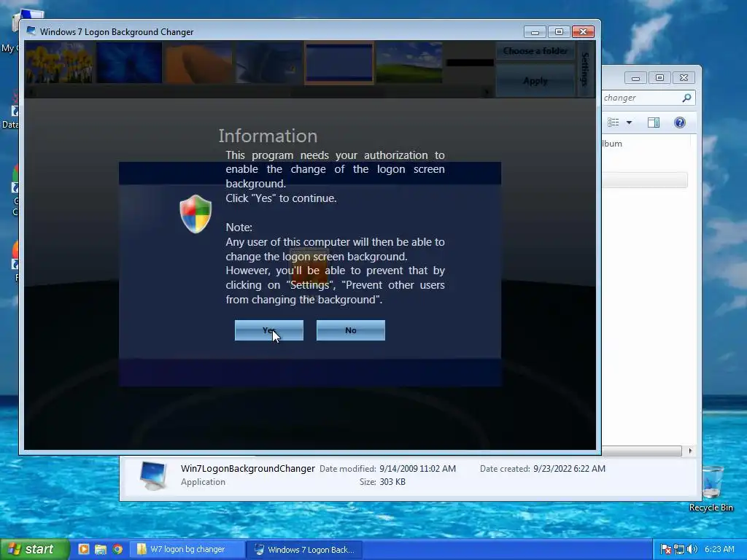Click the Win7LogonBackgroundChanger file name text
The image size is (747, 560).
[248, 469]
